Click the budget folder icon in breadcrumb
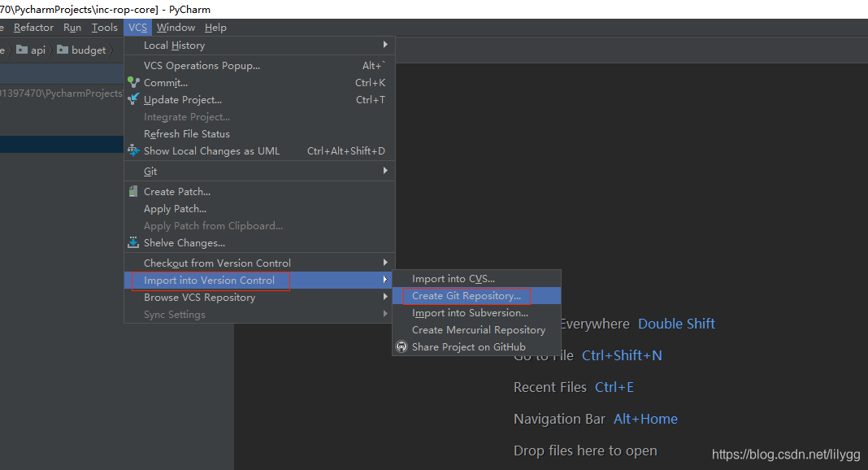Image resolution: width=868 pixels, height=470 pixels. 63,50
